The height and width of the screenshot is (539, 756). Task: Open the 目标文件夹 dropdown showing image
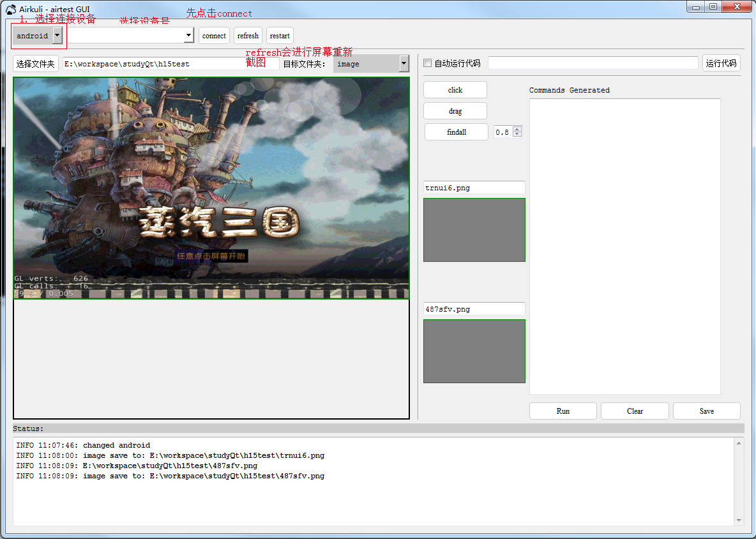(x=371, y=64)
